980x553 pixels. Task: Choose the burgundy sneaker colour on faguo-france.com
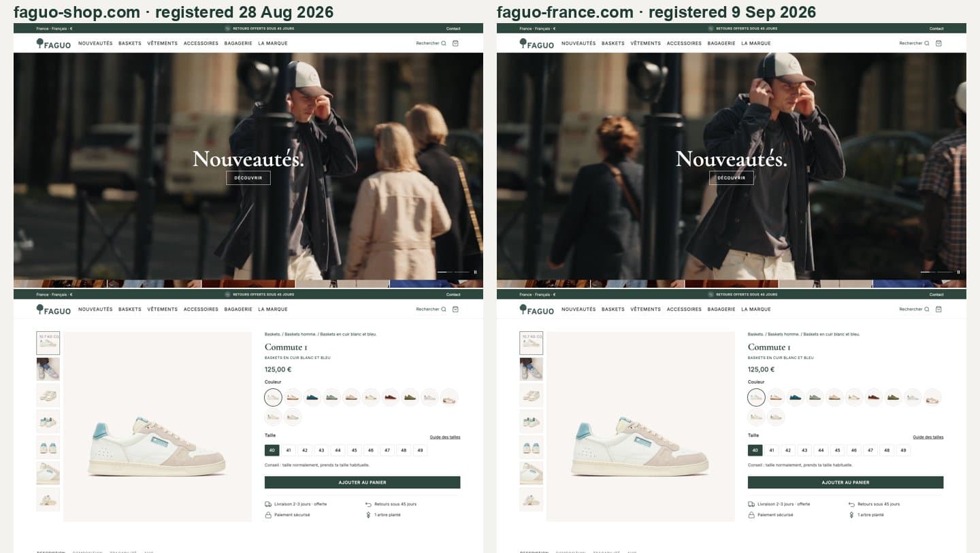coord(874,397)
